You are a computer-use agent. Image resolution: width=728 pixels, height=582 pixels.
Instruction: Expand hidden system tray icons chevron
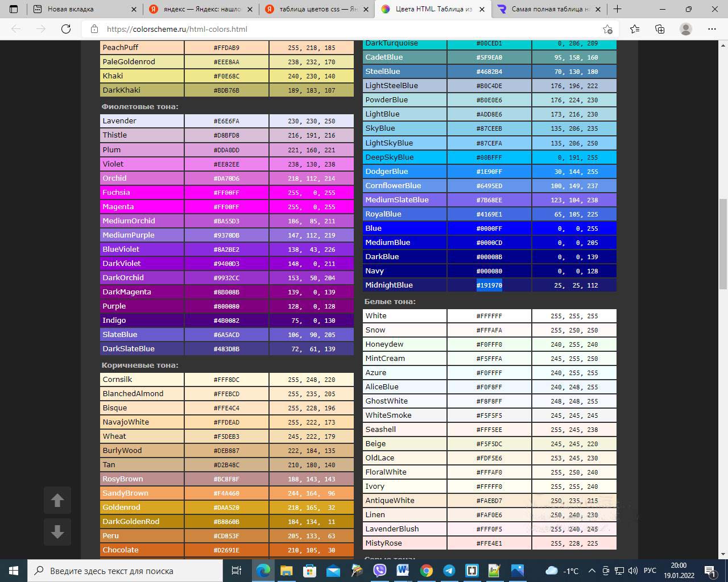(591, 571)
